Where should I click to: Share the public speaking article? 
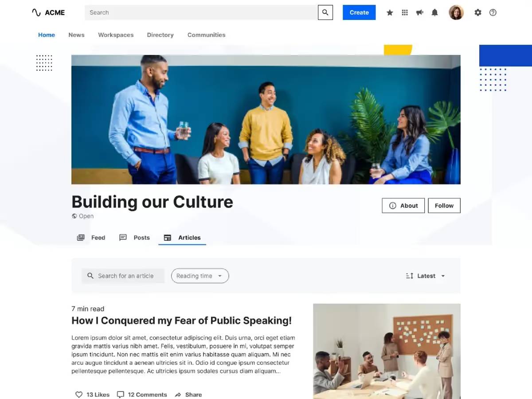click(x=188, y=395)
